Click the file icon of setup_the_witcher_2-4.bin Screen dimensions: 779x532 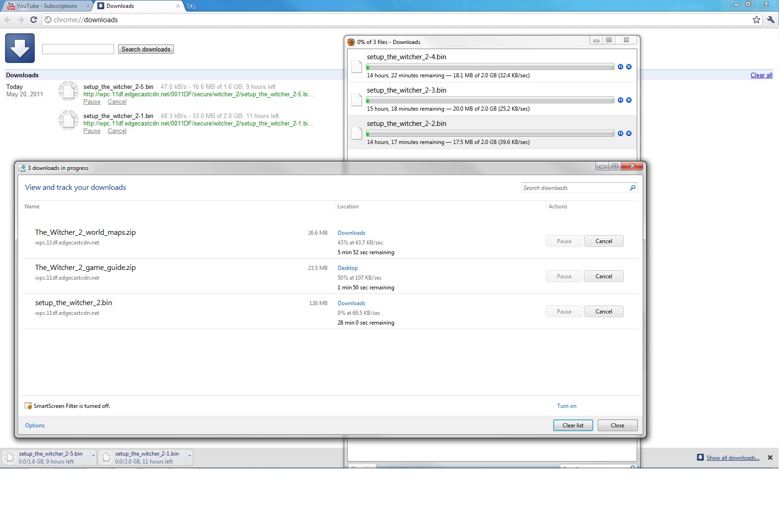(357, 67)
